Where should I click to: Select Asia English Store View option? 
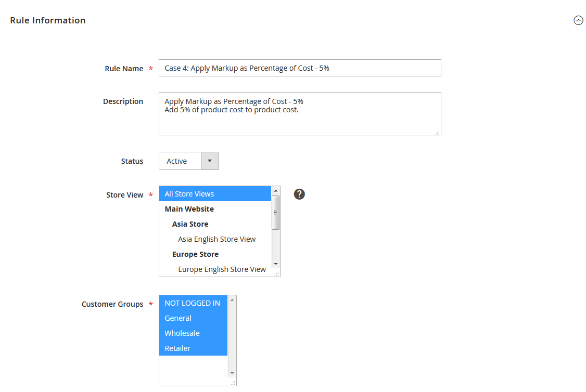[216, 239]
